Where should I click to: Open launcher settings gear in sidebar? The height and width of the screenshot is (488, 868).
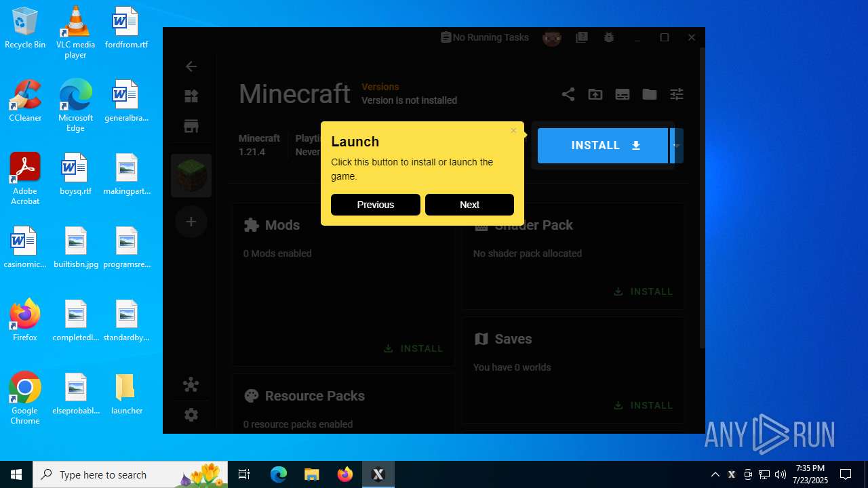click(x=191, y=415)
